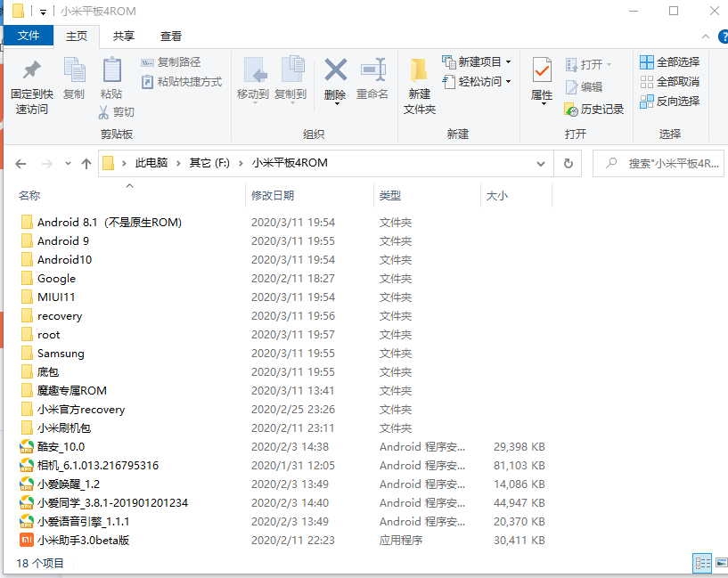Click the Paste clipboard icon
Screen dimensions: 728x578
point(111,70)
